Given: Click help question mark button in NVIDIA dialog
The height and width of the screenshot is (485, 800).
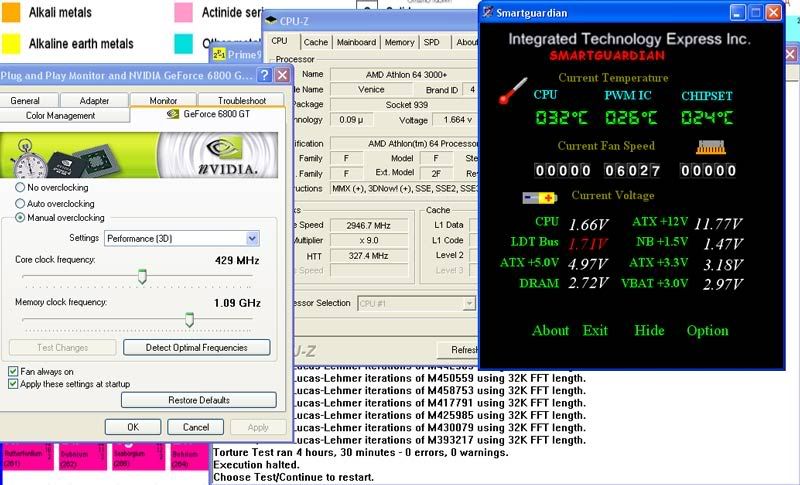Looking at the screenshot, I should click(264, 75).
